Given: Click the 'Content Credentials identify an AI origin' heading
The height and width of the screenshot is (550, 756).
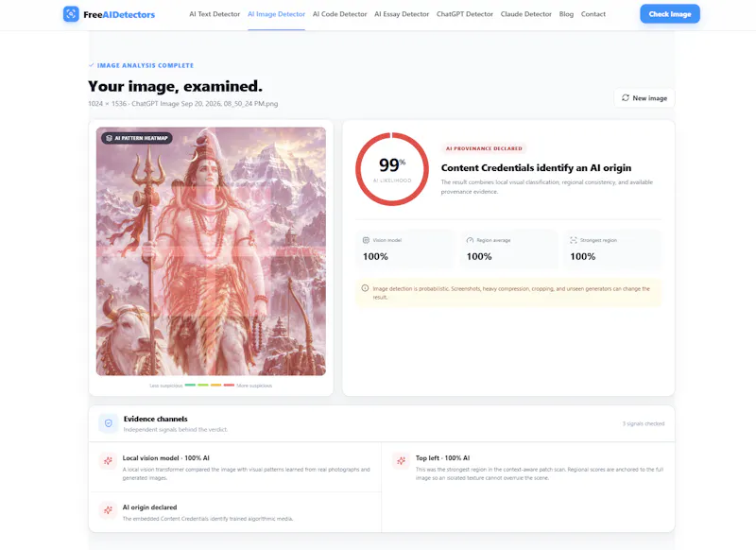Looking at the screenshot, I should coord(536,168).
